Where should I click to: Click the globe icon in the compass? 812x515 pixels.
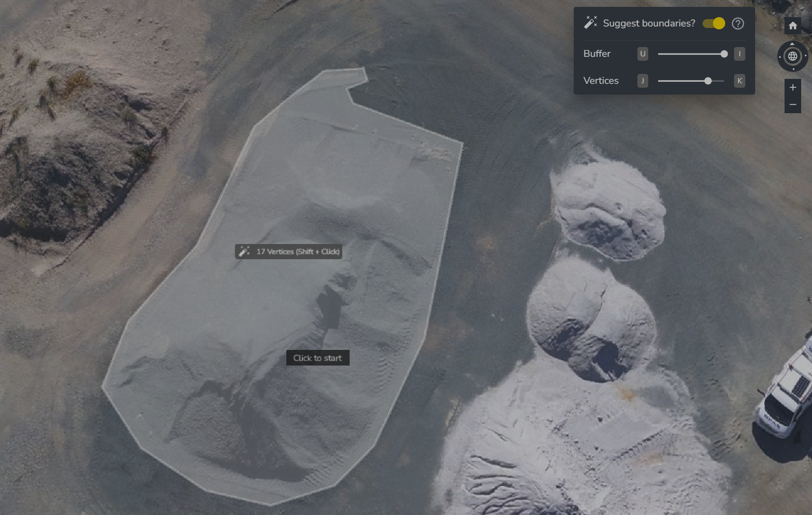(x=792, y=56)
